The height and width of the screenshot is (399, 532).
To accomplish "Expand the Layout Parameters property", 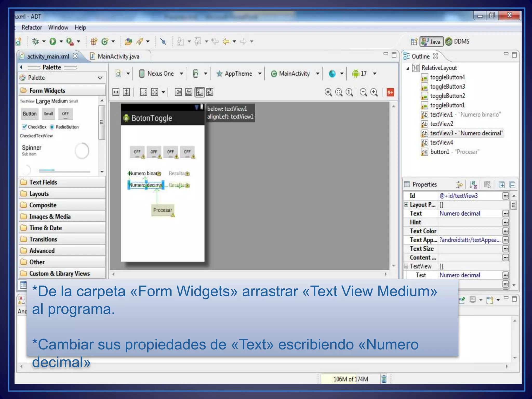I will pyautogui.click(x=406, y=204).
